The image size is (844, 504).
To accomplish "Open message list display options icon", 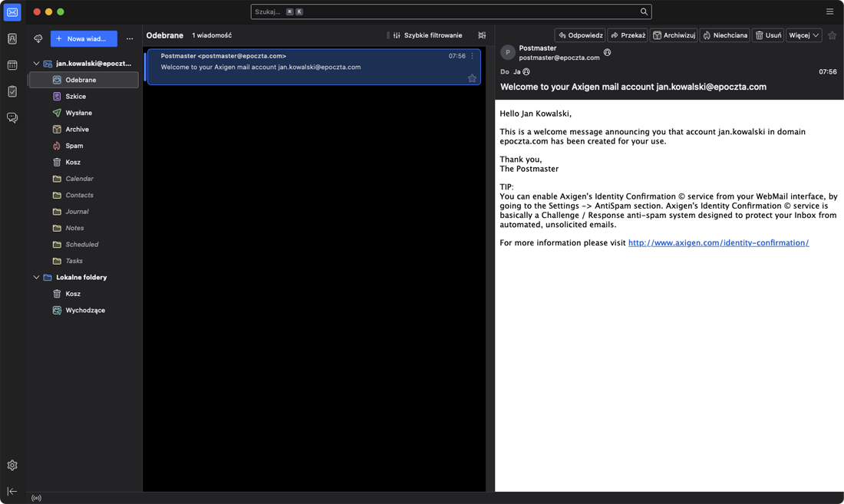I will (x=482, y=35).
